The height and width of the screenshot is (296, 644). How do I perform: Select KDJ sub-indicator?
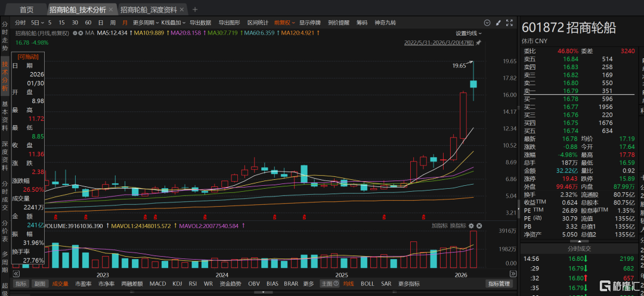click(x=178, y=283)
